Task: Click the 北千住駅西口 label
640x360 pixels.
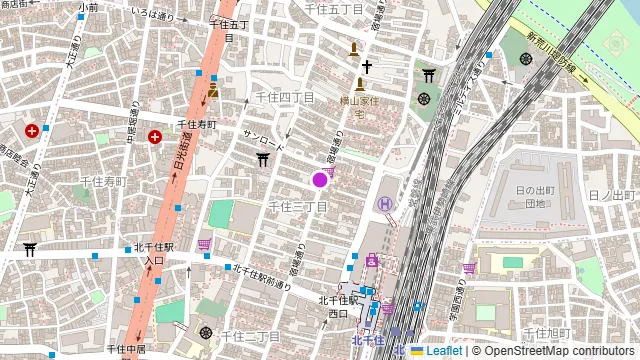Action: (338, 307)
